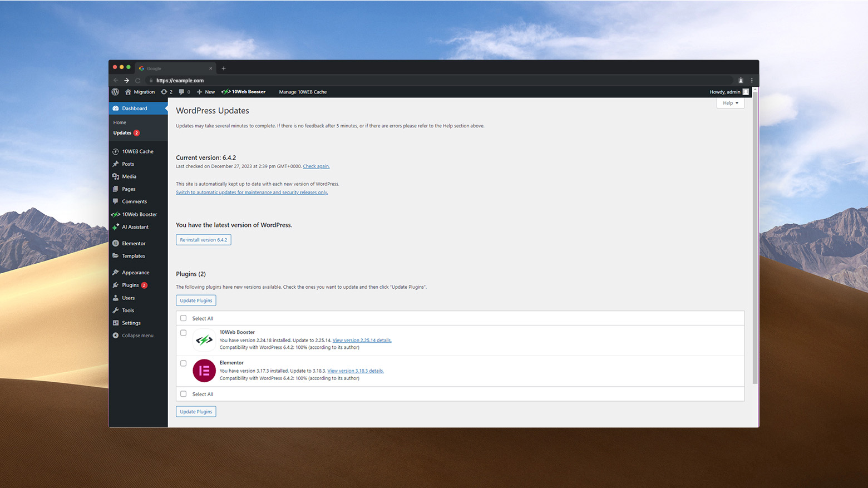This screenshot has width=868, height=488.
Task: Open the Dashboard from the sidebar icon
Action: click(x=115, y=108)
